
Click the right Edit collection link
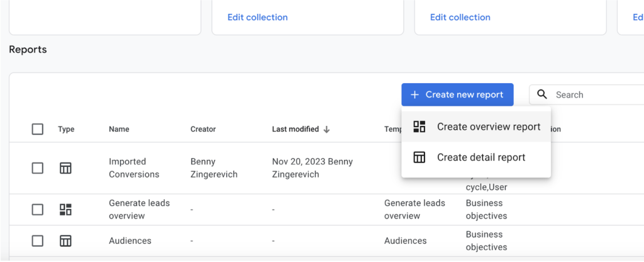coord(460,17)
